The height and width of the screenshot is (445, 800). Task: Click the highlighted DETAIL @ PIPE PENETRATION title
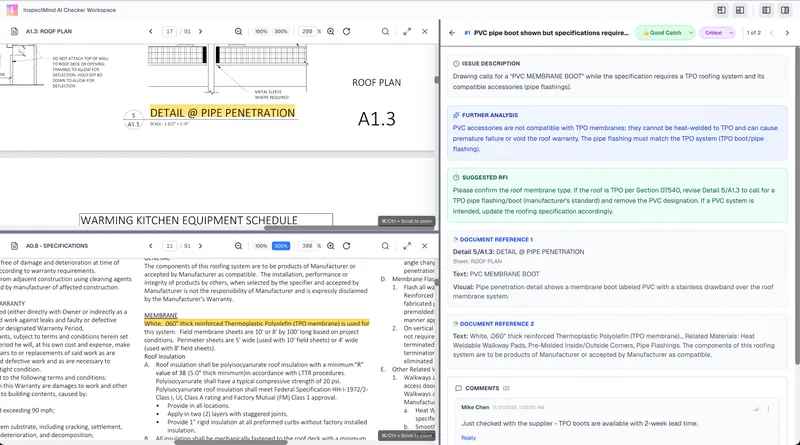tap(222, 113)
